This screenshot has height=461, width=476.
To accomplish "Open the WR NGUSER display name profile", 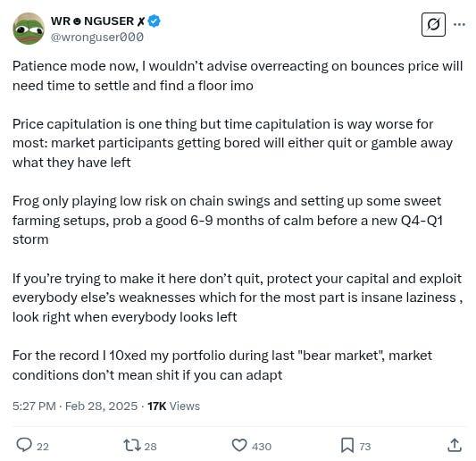I will click(97, 21).
